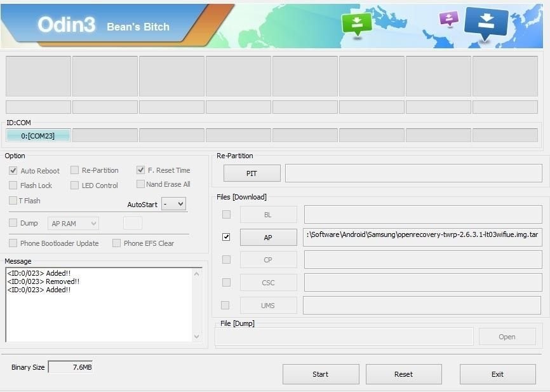550x392 pixels.
Task: Click the small field beside AP RAM
Action: tap(133, 223)
